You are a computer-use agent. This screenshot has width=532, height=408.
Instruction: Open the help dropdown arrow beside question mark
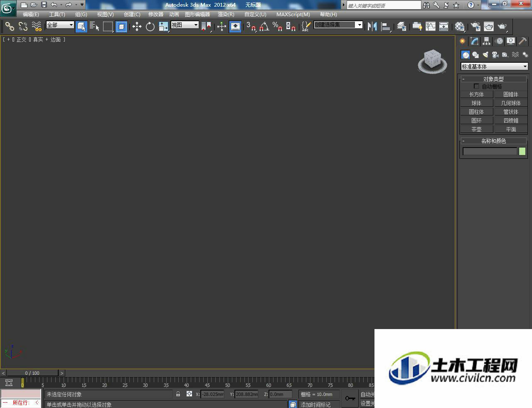[478, 5]
